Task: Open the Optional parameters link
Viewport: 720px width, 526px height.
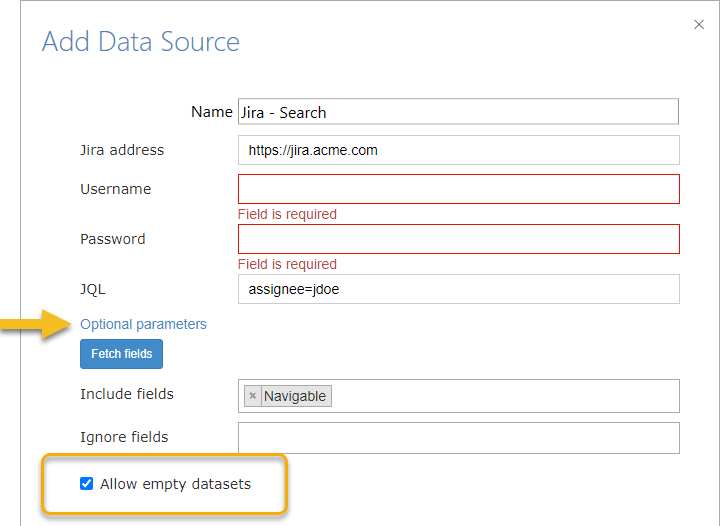Action: [143, 324]
